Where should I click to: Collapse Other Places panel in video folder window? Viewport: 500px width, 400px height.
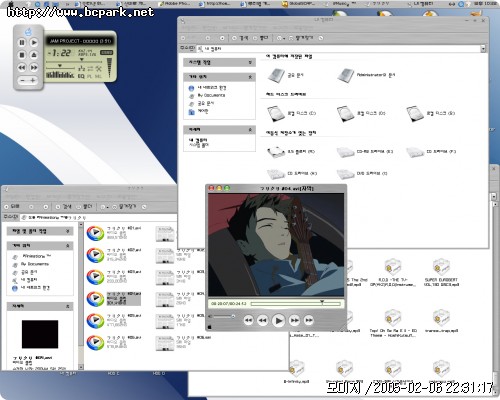40,246
